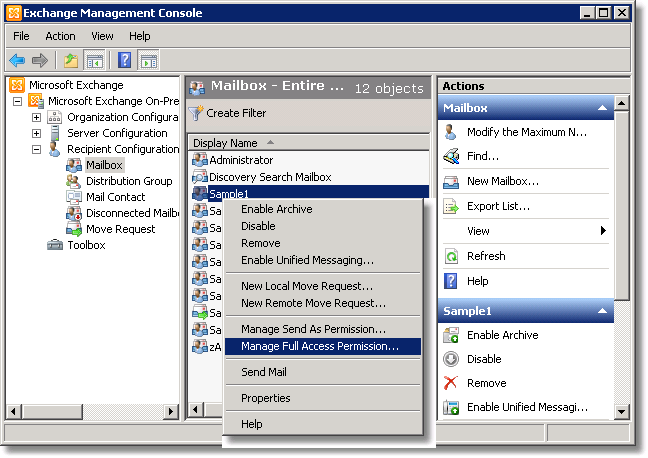The width and height of the screenshot is (648, 458).
Task: Click the Disable icon under Sample1 actions
Action: [x=451, y=359]
